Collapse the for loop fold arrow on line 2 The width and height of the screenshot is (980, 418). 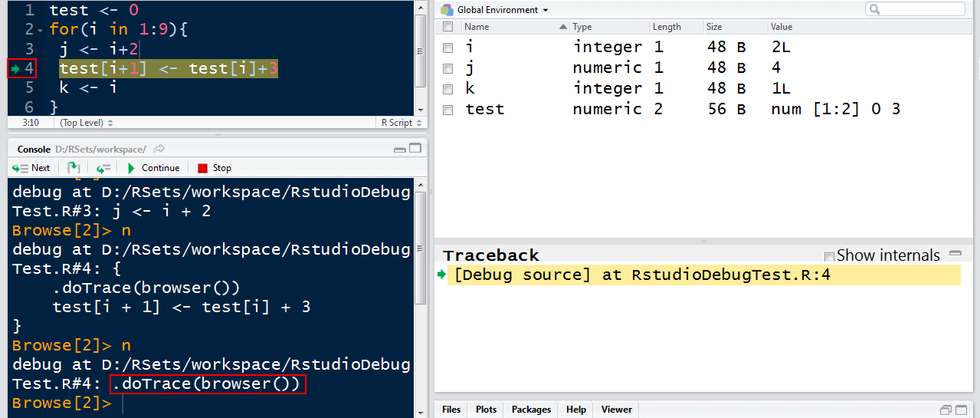[x=41, y=31]
